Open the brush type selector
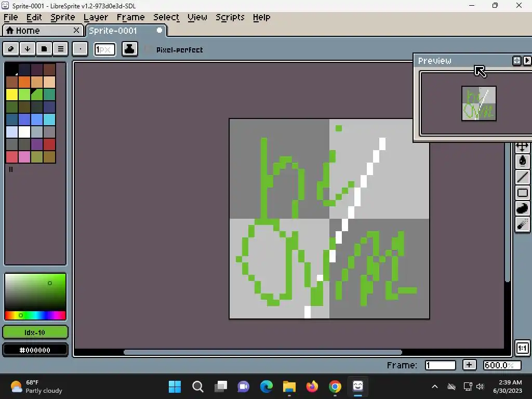Image resolution: width=532 pixels, height=399 pixels. pos(80,49)
